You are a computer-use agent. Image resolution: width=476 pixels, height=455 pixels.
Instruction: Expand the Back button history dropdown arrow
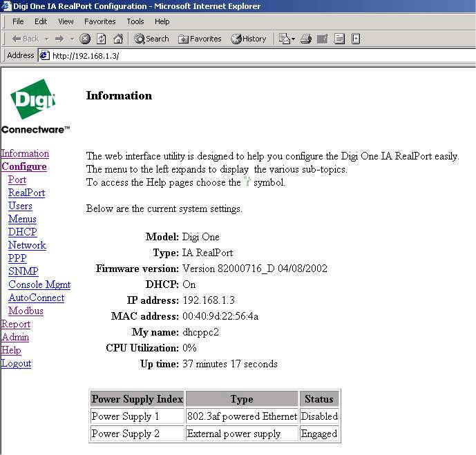(x=46, y=39)
